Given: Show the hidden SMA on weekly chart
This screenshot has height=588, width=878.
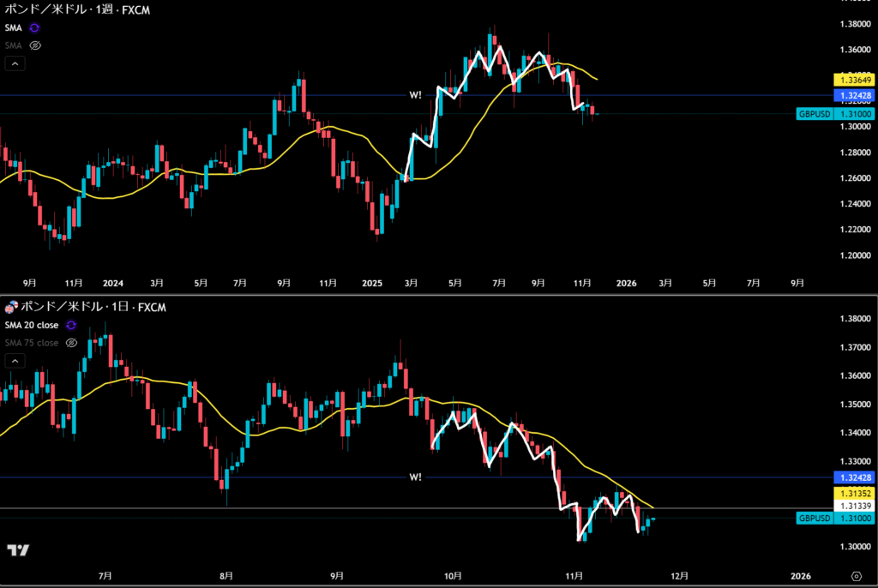Looking at the screenshot, I should pos(35,45).
